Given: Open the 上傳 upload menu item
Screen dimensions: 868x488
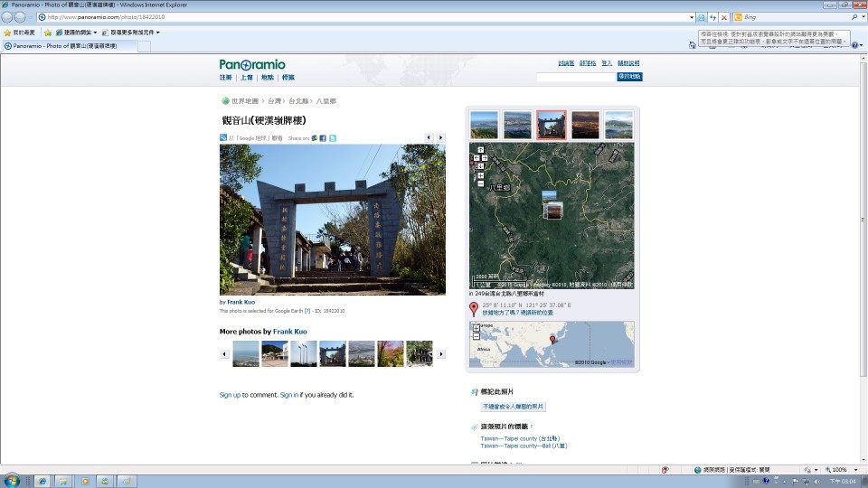Looking at the screenshot, I should click(x=247, y=78).
